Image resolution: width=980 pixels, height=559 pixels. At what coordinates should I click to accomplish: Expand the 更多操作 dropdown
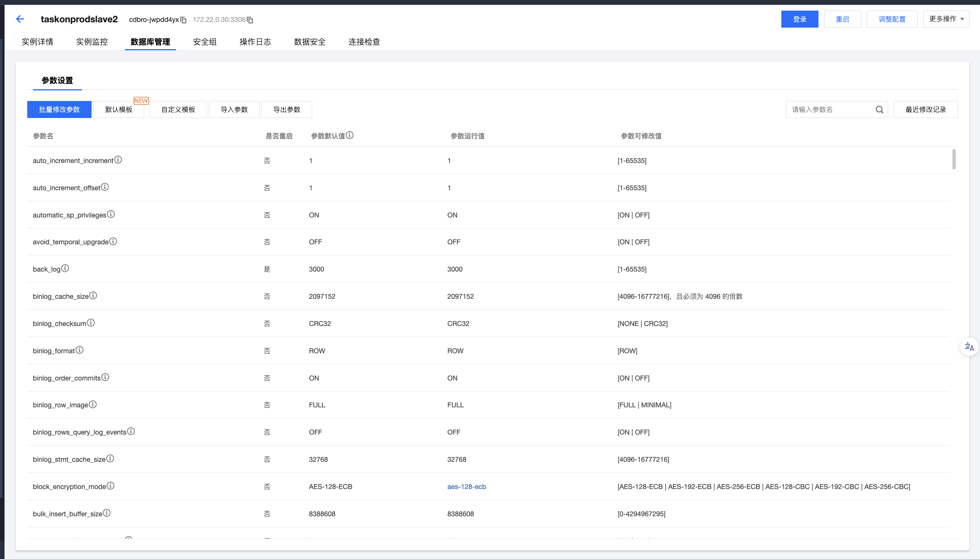click(x=946, y=19)
